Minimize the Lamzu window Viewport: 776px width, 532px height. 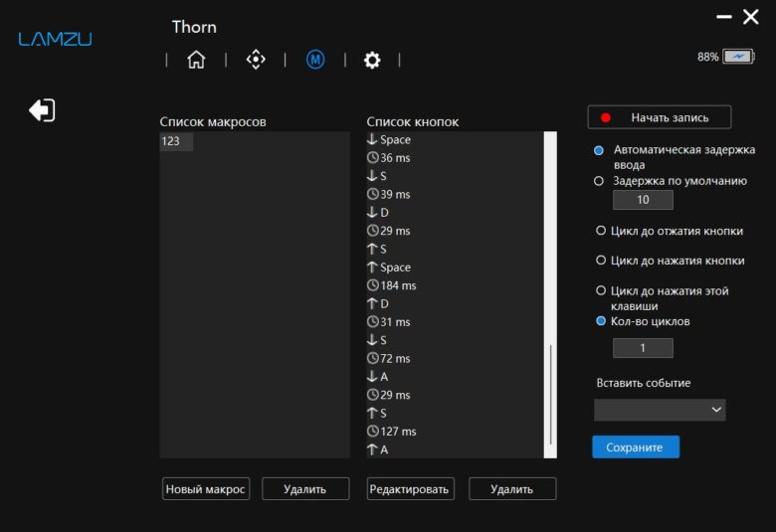coord(724,17)
